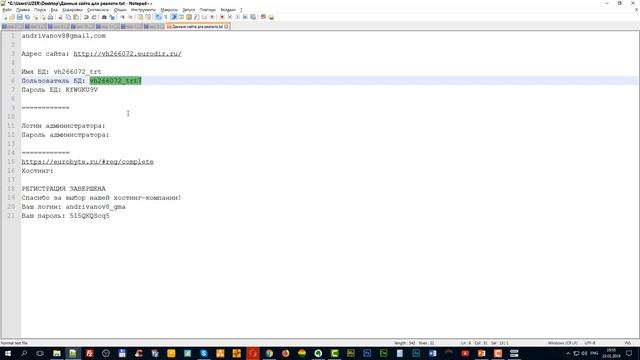640x360 pixels.
Task: Open the Плагины menu
Action: coord(208,10)
